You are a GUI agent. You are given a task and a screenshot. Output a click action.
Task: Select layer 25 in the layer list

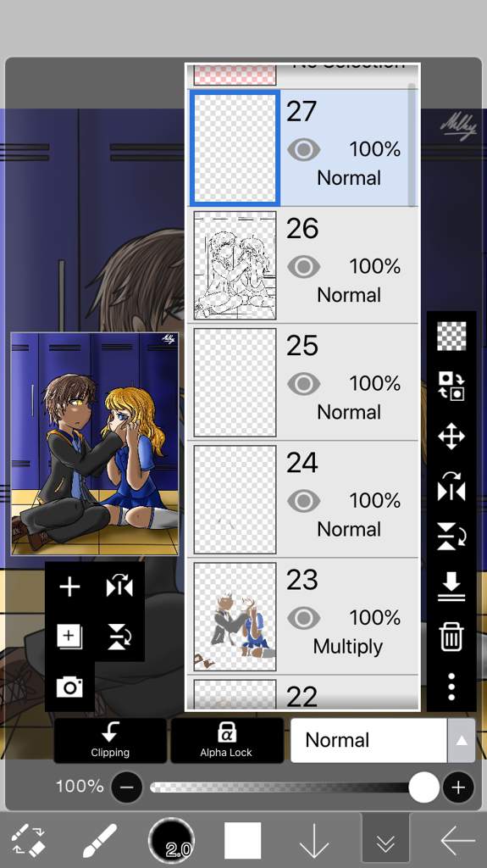point(303,382)
